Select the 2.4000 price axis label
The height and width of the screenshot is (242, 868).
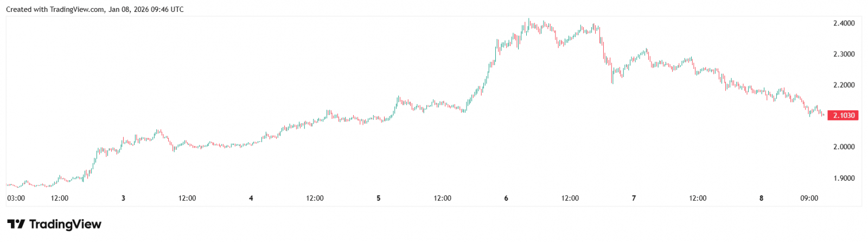pos(844,23)
